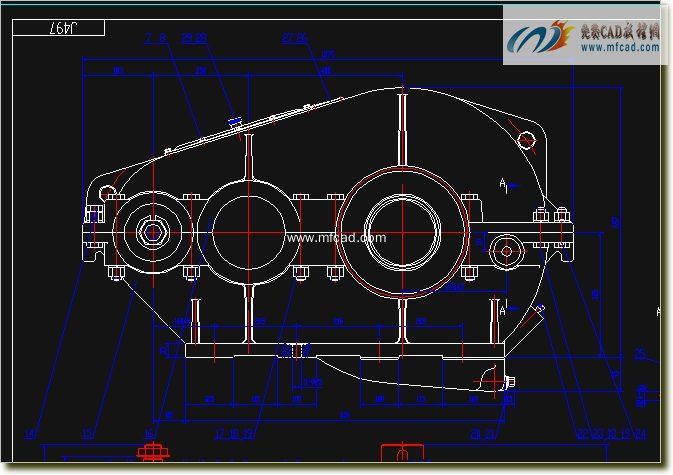Select the lower section marker A near base
This screenshot has height=475, width=673.
[509, 309]
